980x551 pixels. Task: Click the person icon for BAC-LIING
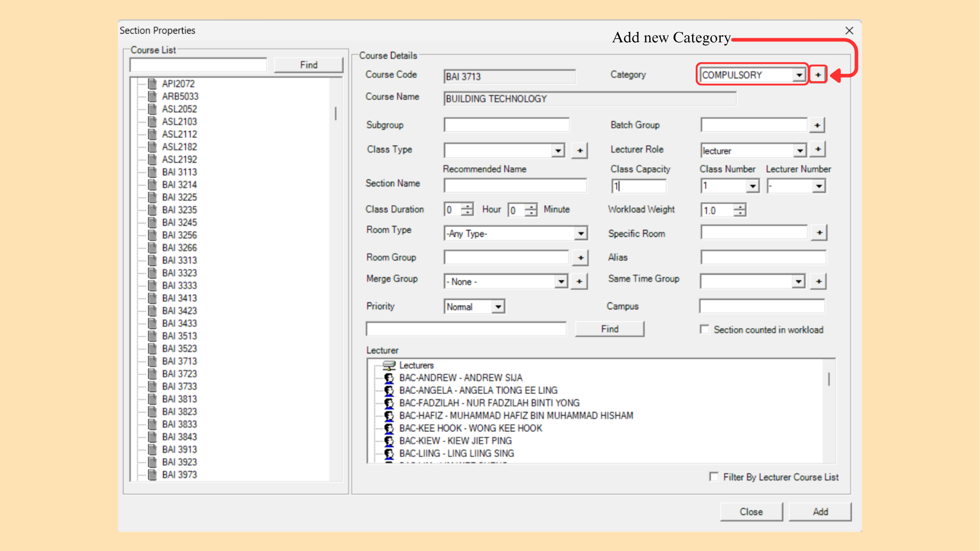pyautogui.click(x=389, y=454)
